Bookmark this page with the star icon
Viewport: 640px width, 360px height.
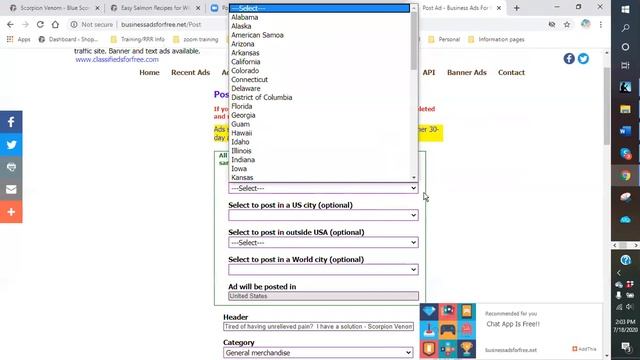(x=567, y=24)
